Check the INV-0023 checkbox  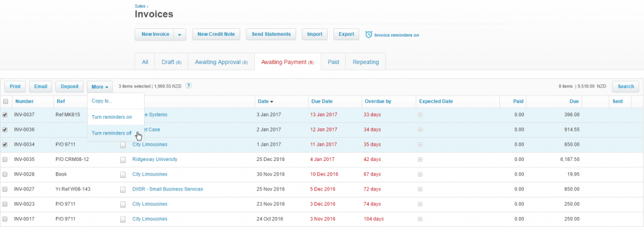[5, 204]
